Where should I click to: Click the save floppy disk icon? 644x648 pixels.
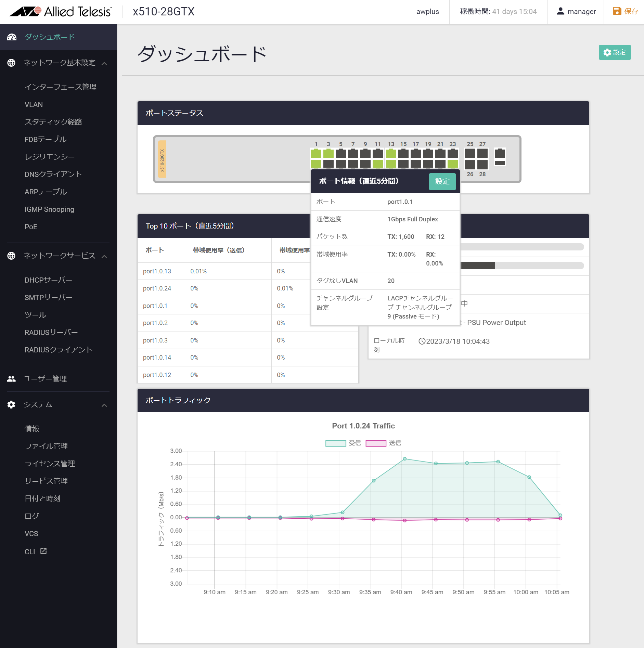coord(617,11)
